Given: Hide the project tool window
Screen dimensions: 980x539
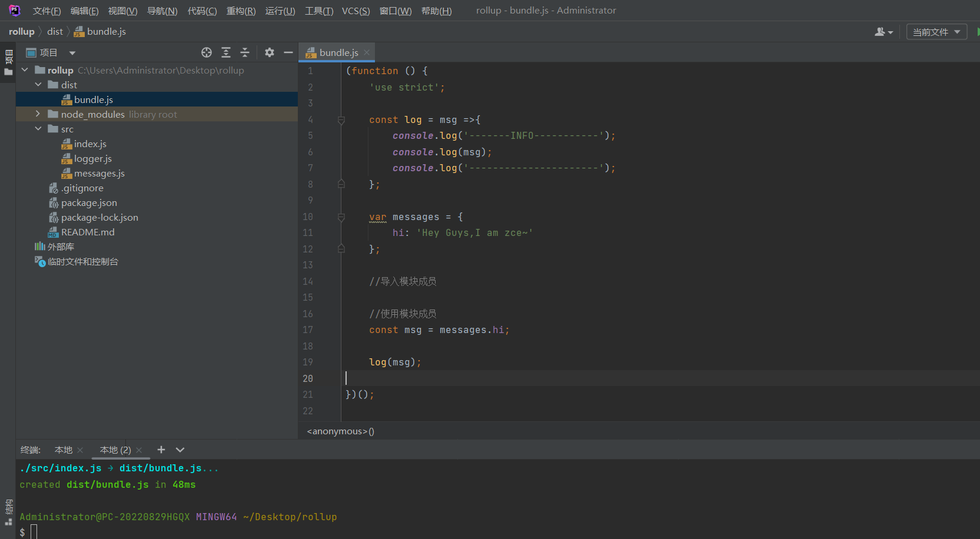Looking at the screenshot, I should coord(288,52).
